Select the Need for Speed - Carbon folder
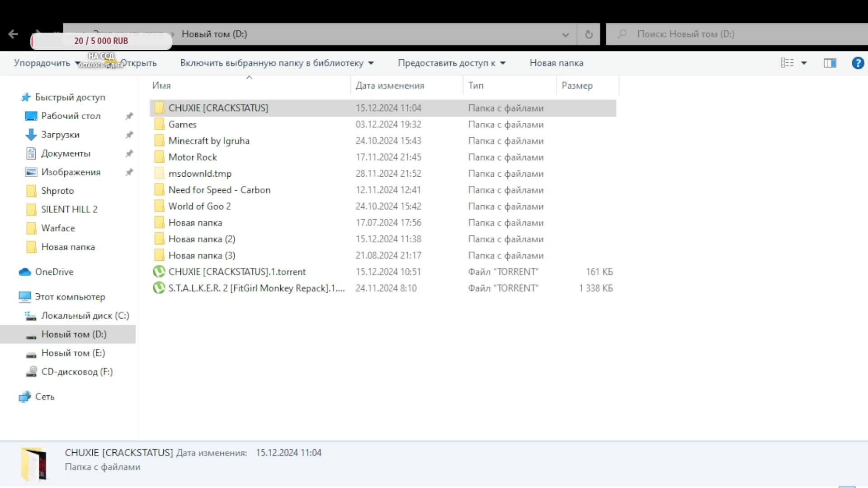Viewport: 868px width, 488px height. pos(219,190)
